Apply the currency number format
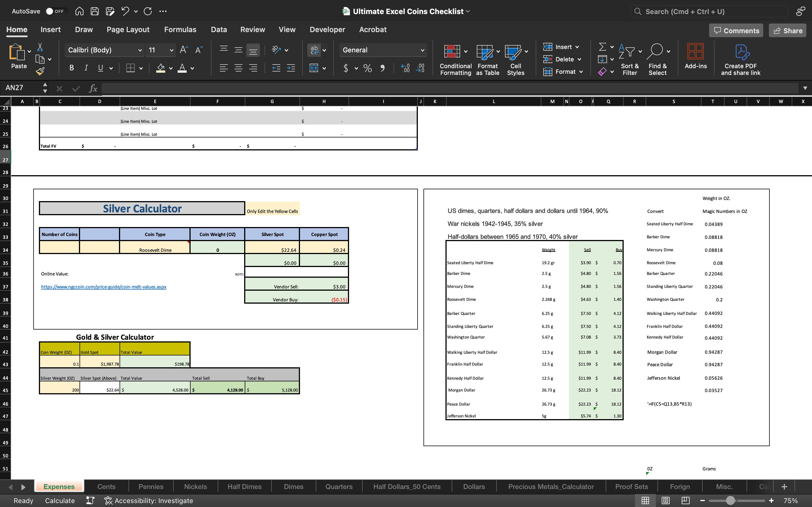This screenshot has width=812, height=507. point(346,68)
